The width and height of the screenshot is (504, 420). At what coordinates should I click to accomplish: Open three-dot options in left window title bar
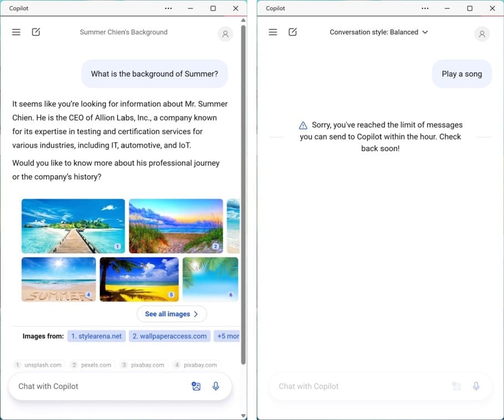tap(169, 8)
